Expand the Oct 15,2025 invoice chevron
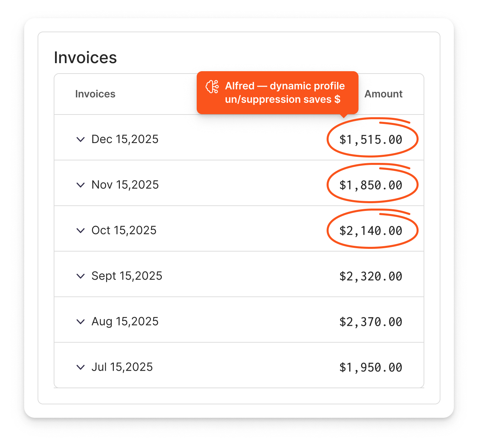 (x=81, y=231)
